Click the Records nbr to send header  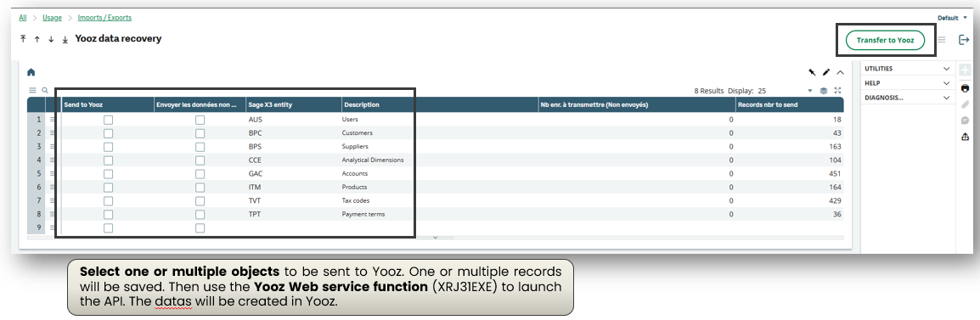coord(790,104)
